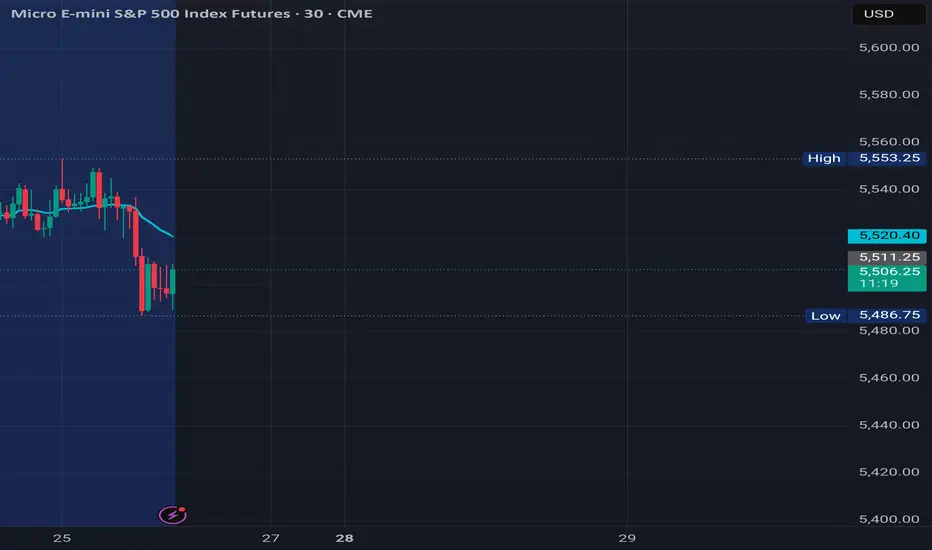Click the date 27 on time axis

pos(270,538)
